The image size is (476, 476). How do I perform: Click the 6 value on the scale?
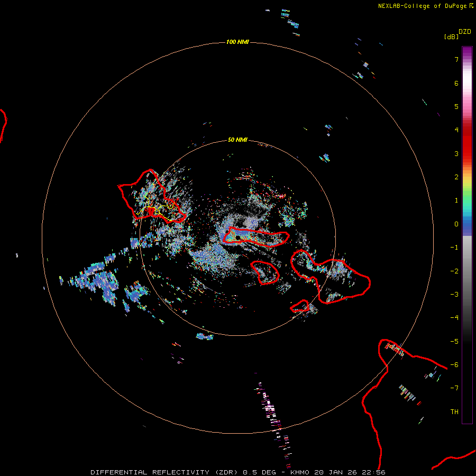coord(456,83)
